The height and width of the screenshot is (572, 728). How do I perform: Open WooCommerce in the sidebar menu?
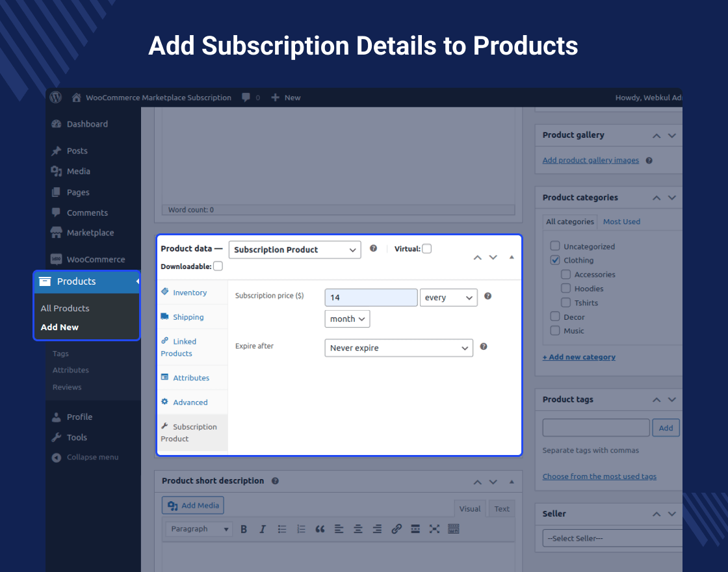coord(96,259)
